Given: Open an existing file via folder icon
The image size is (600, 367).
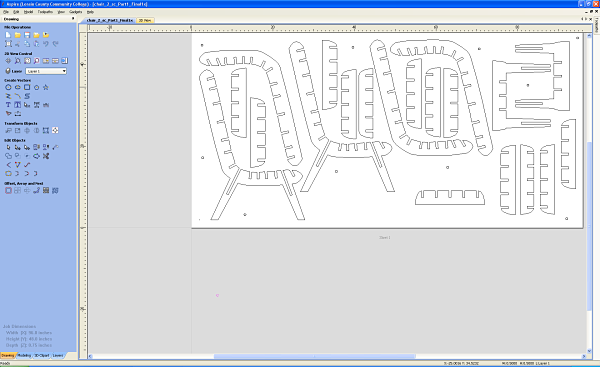Looking at the screenshot, I should pos(18,35).
